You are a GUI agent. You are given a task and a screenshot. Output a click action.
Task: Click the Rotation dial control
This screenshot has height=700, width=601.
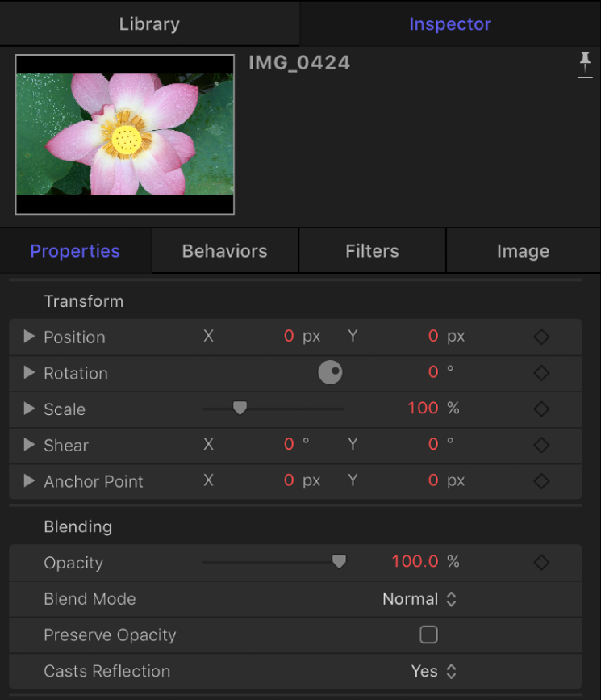pos(331,372)
